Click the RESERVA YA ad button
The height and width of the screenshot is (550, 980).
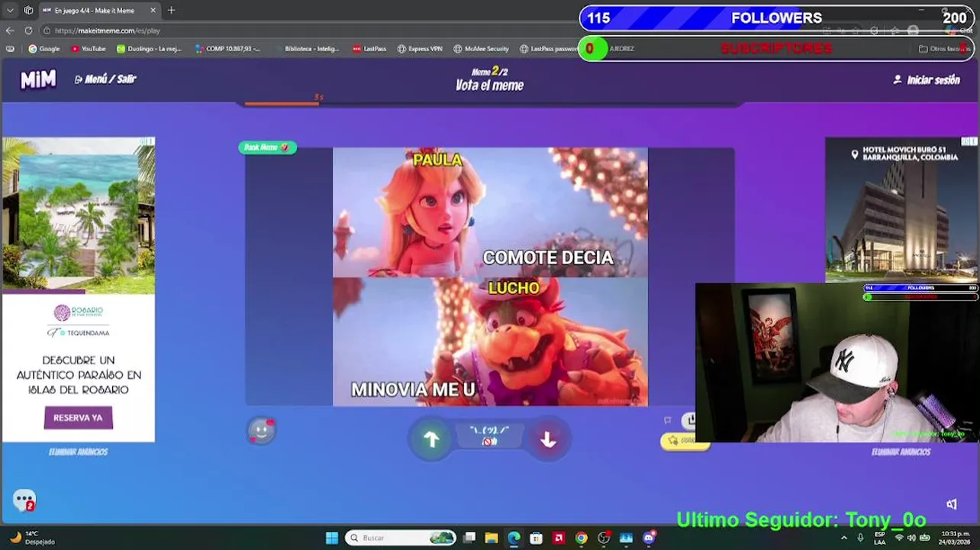pyautogui.click(x=78, y=418)
